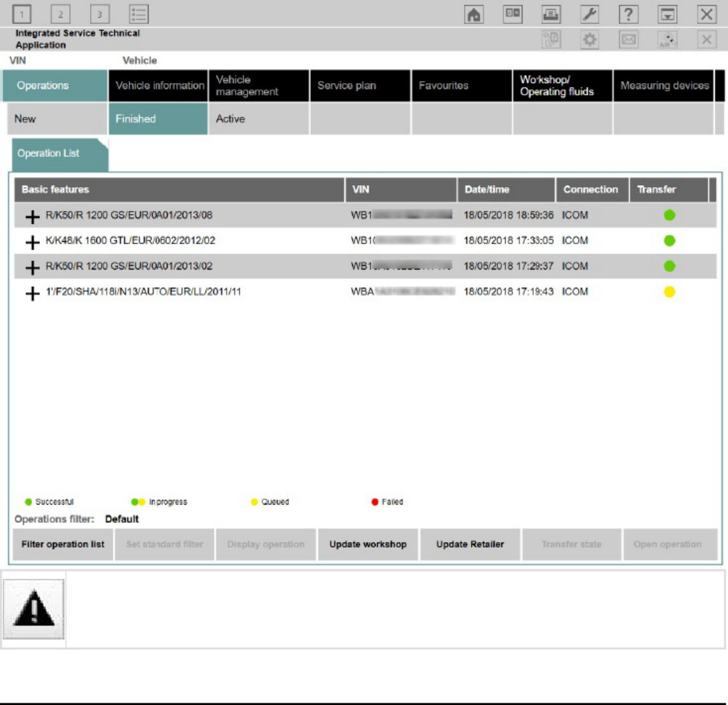Click the Filter operation list button
728x705 pixels.
[x=63, y=544]
